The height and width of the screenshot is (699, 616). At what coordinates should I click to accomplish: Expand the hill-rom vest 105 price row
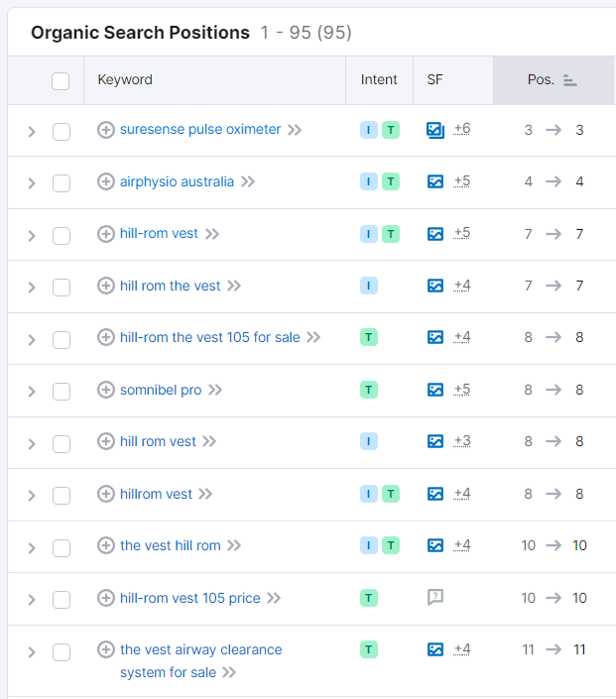(32, 600)
